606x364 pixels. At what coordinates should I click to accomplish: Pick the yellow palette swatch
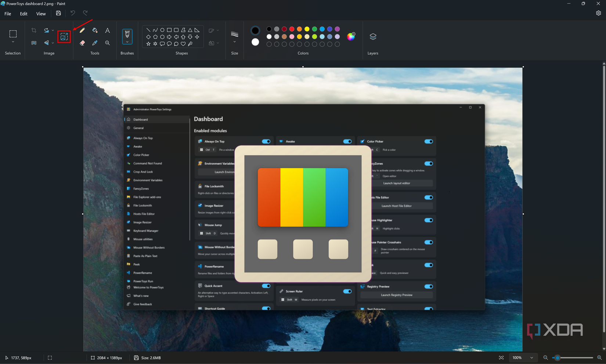(307, 29)
